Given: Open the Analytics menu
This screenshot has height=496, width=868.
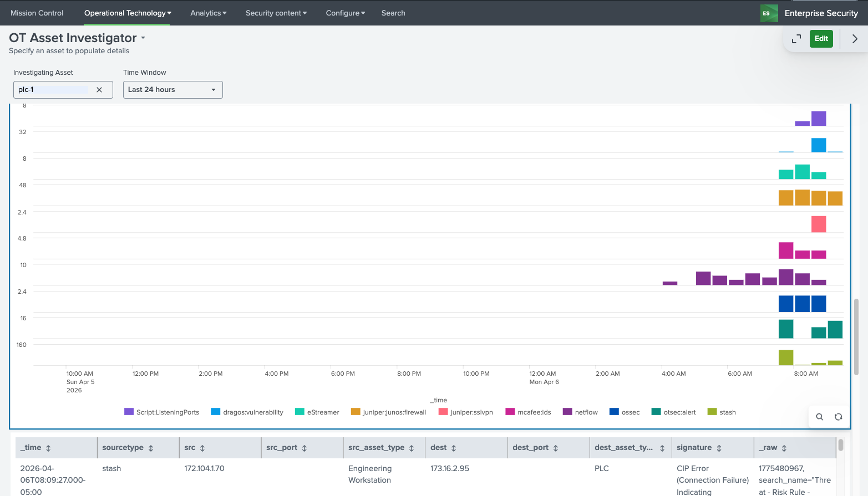Looking at the screenshot, I should (x=208, y=13).
